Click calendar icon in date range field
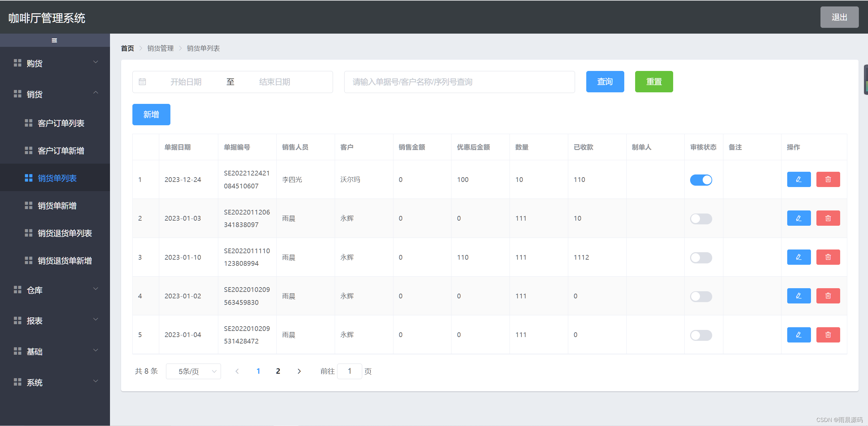This screenshot has height=426, width=868. (x=142, y=82)
